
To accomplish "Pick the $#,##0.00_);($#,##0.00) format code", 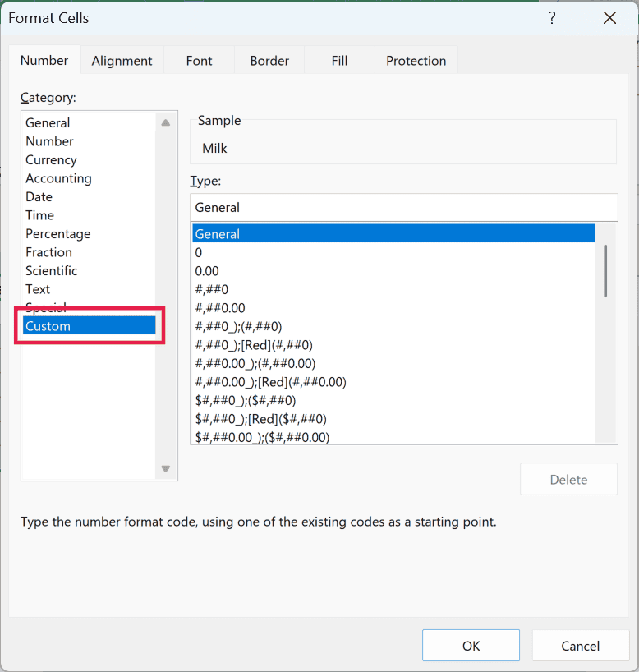I will pyautogui.click(x=393, y=436).
